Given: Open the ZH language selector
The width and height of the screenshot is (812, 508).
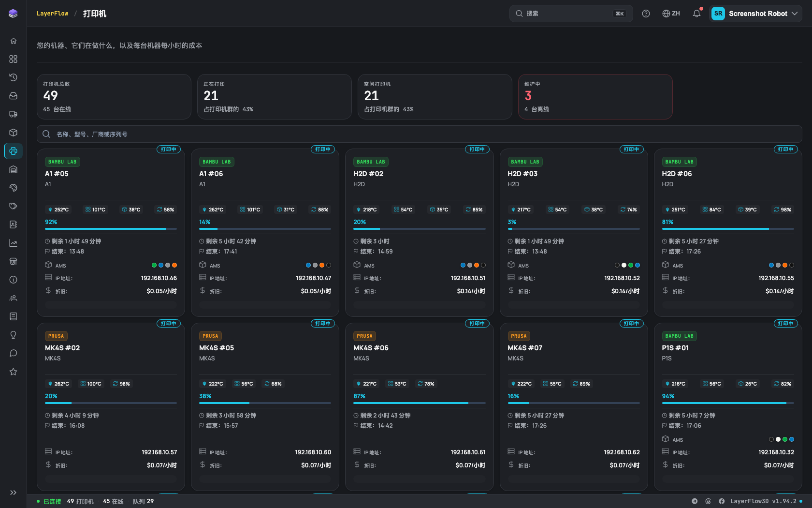Looking at the screenshot, I should (x=671, y=14).
